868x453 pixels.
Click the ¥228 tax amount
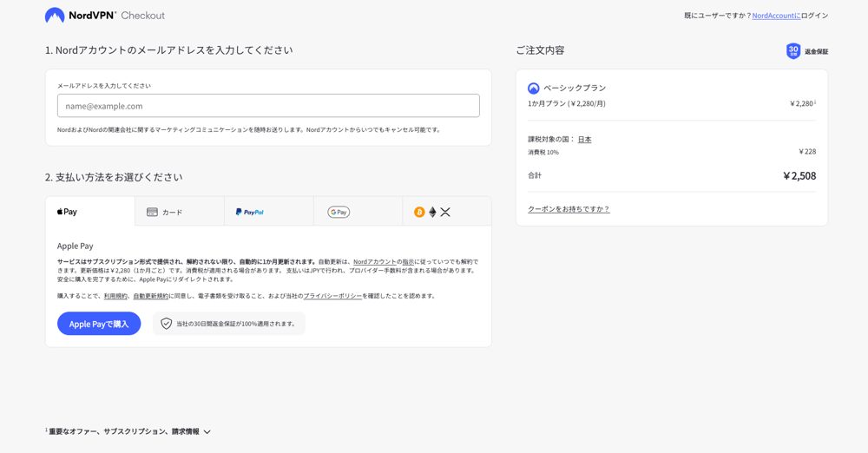pyautogui.click(x=807, y=152)
